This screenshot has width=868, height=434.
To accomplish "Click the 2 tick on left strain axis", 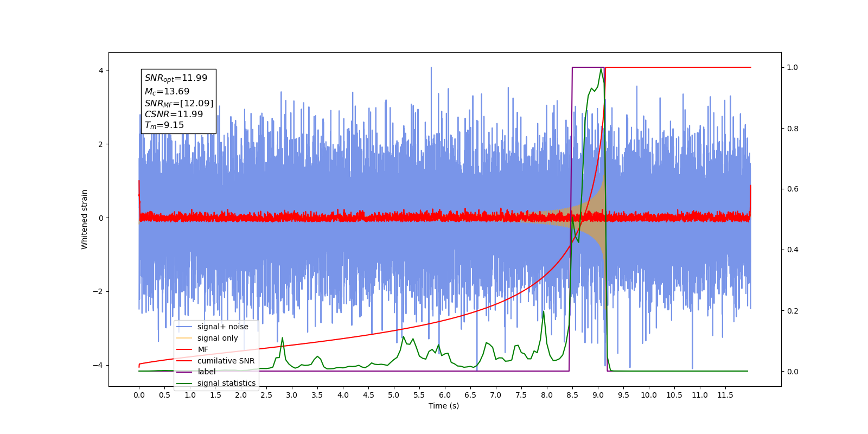I will pos(101,144).
